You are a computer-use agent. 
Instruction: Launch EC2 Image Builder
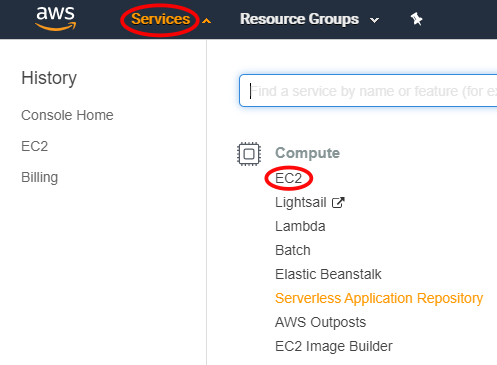pyautogui.click(x=334, y=346)
